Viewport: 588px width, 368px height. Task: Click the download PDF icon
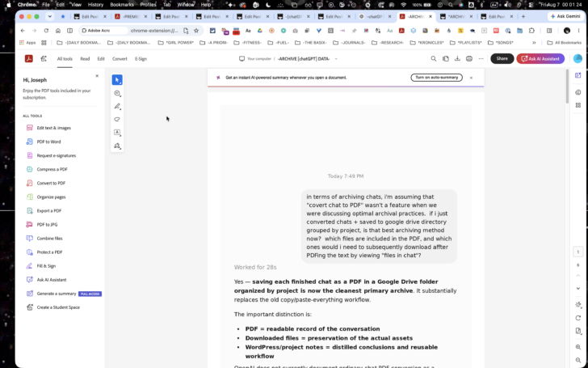457,58
